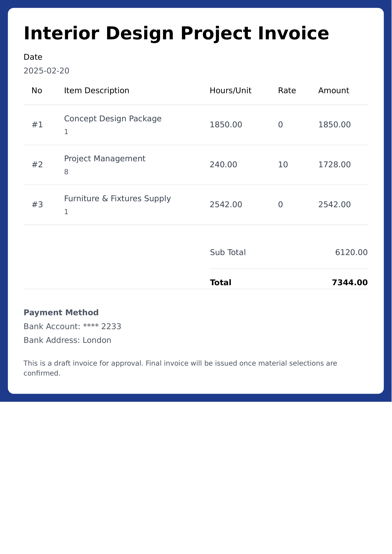Click the Amount column header
This screenshot has width=392, height=554.
[x=333, y=90]
